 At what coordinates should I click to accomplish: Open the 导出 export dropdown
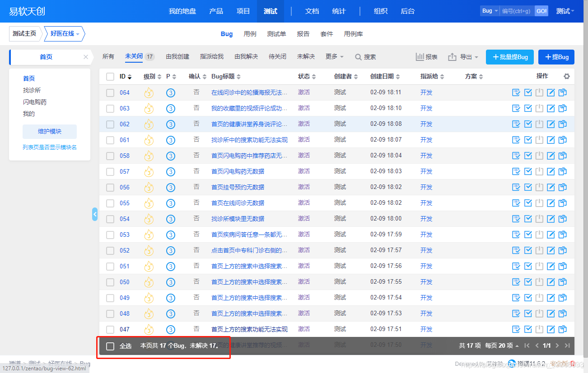463,57
